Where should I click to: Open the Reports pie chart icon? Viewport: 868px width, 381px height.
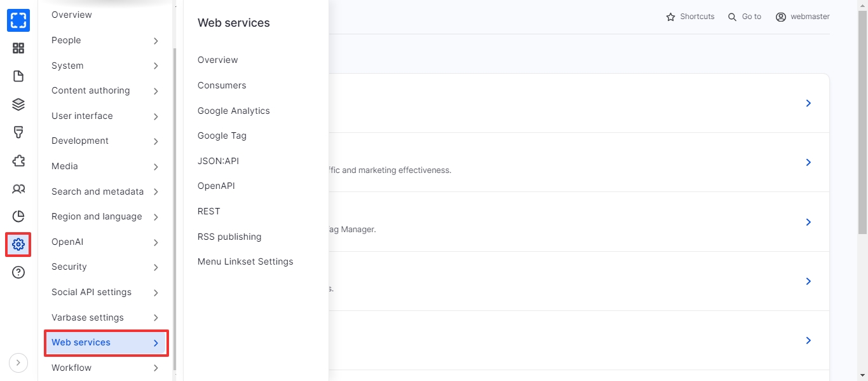point(18,216)
